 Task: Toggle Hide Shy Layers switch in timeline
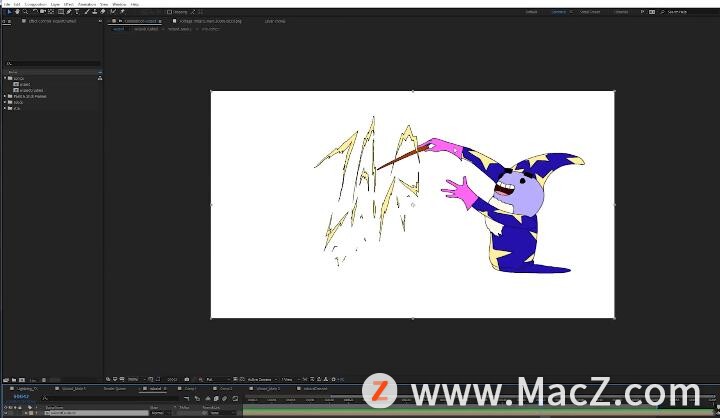click(x=207, y=398)
